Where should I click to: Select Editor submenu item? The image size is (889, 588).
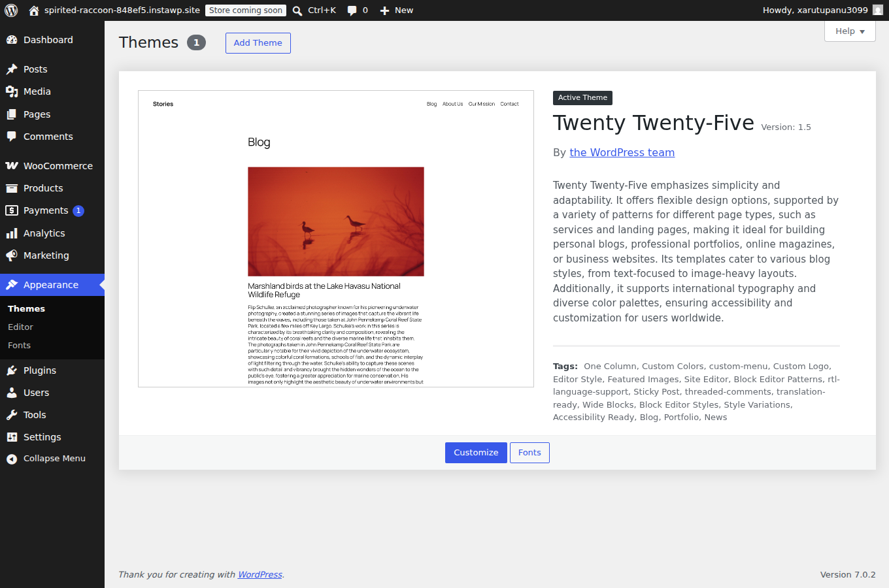pos(20,327)
